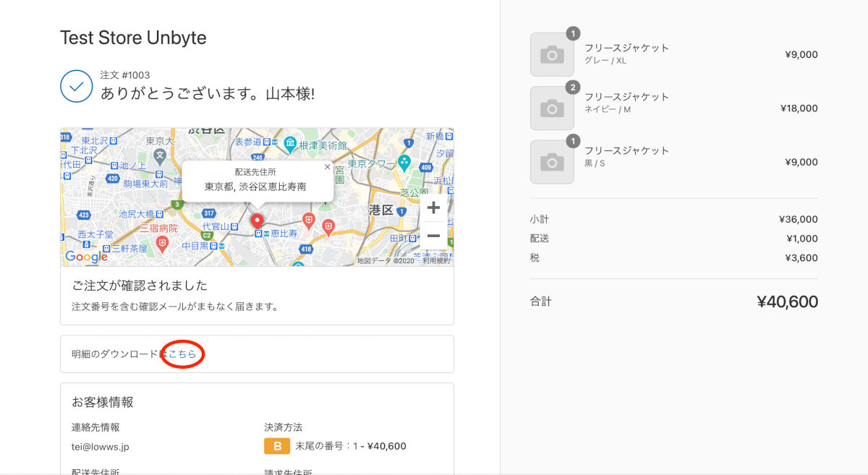Zoom in on the delivery map

click(433, 208)
